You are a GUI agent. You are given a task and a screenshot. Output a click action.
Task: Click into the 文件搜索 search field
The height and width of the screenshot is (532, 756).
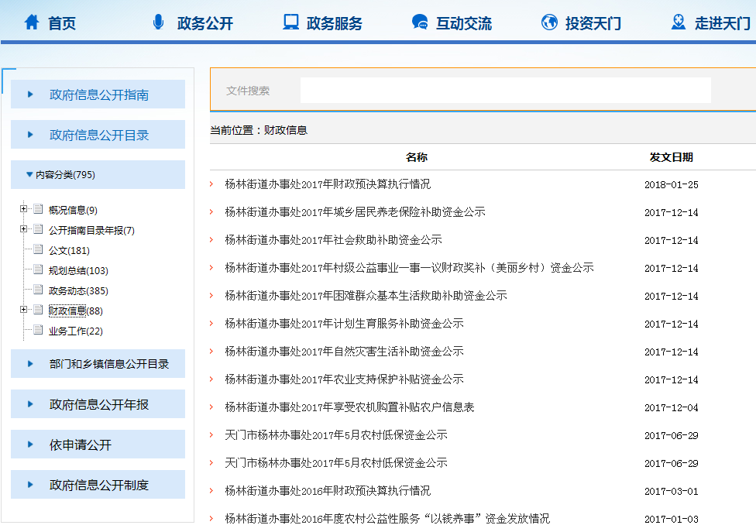505,91
